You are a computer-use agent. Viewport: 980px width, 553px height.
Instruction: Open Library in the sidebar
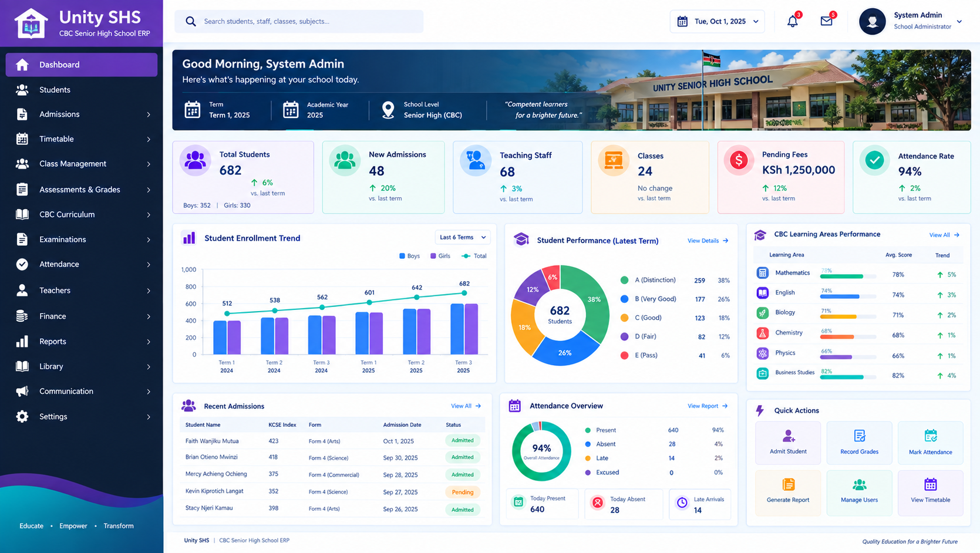coord(82,366)
